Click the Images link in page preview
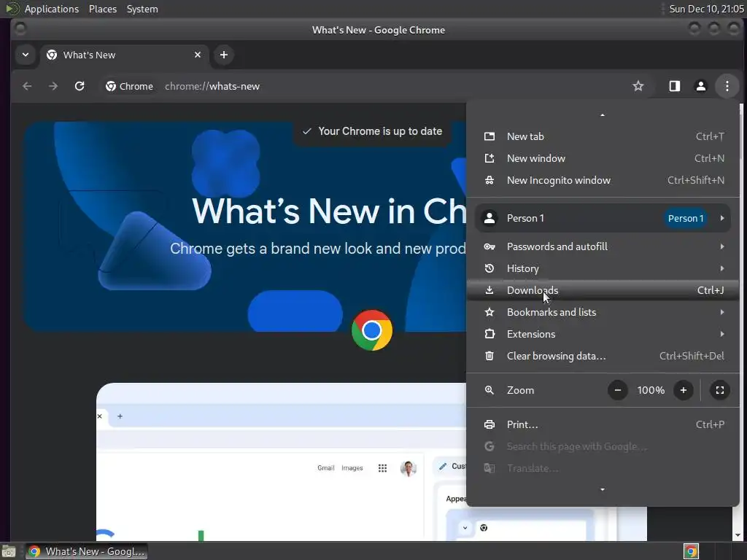747x560 pixels. (x=352, y=468)
